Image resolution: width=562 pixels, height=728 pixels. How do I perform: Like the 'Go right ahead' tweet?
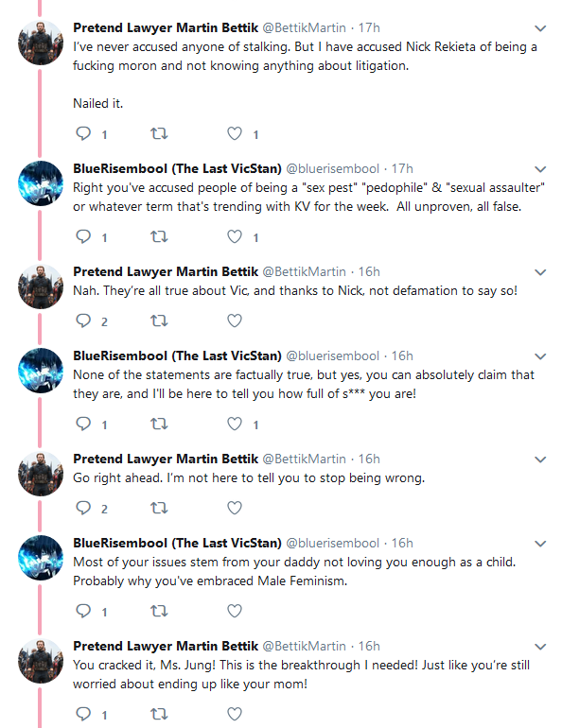(235, 508)
